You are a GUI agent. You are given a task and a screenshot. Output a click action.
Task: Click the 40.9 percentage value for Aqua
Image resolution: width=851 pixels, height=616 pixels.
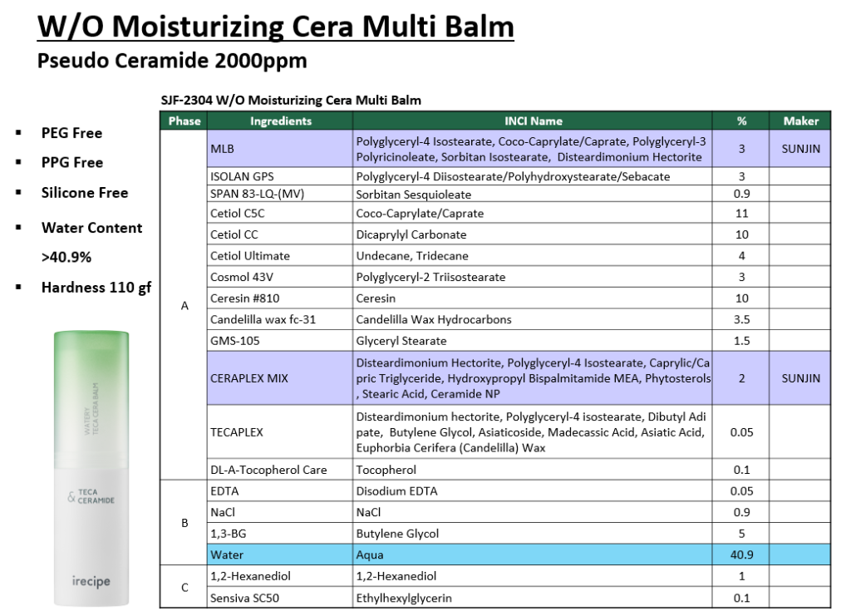pyautogui.click(x=741, y=554)
